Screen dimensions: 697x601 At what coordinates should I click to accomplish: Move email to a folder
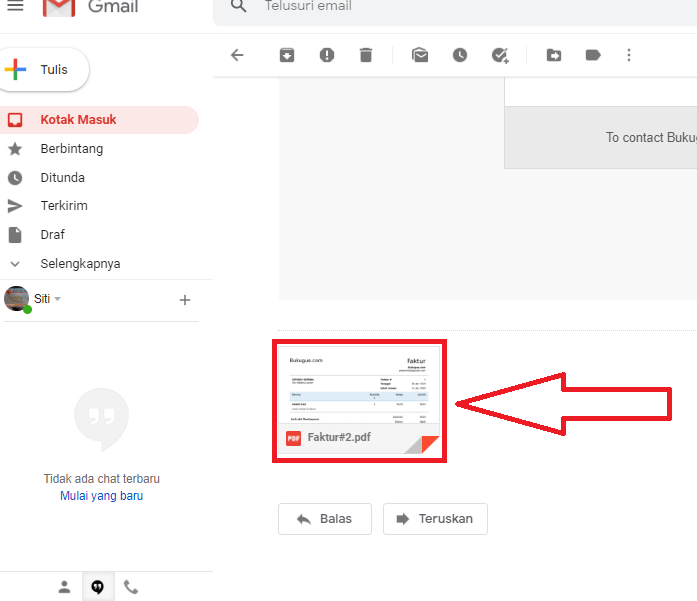[554, 55]
